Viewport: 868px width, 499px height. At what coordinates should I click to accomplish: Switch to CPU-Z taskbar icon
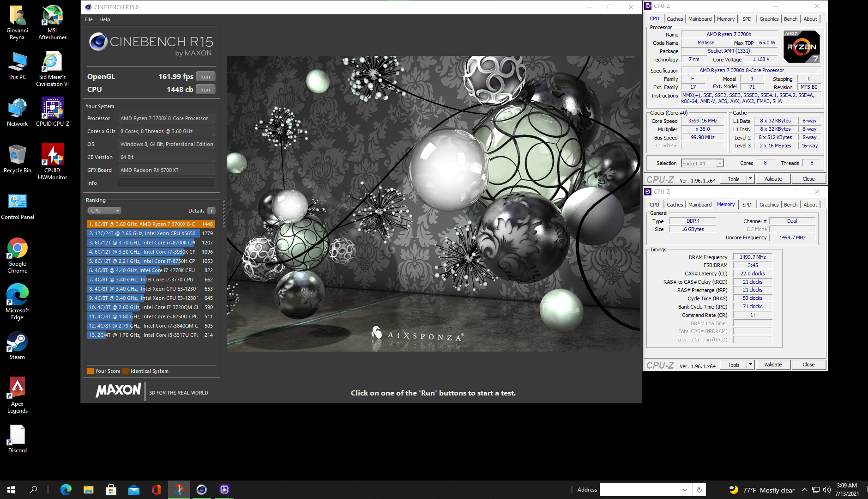pos(224,490)
